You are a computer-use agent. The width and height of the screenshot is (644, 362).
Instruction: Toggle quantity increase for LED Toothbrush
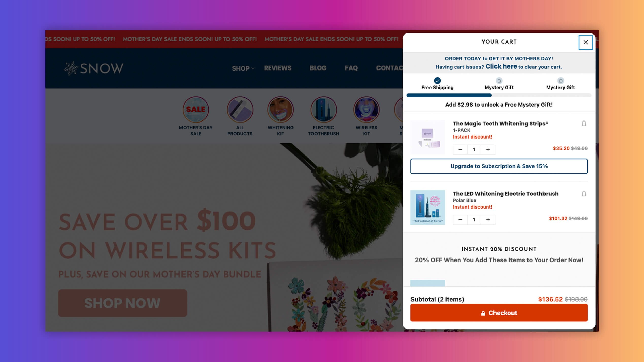pos(488,219)
